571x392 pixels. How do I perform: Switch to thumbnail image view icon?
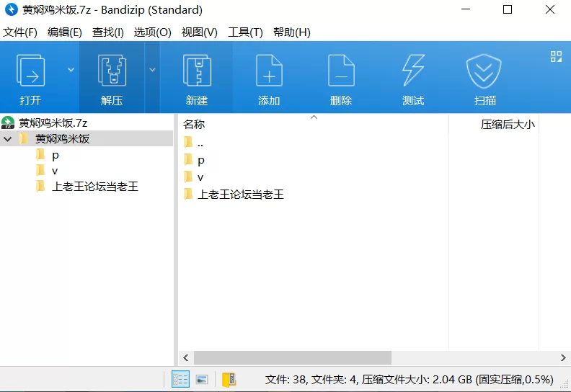pyautogui.click(x=202, y=380)
